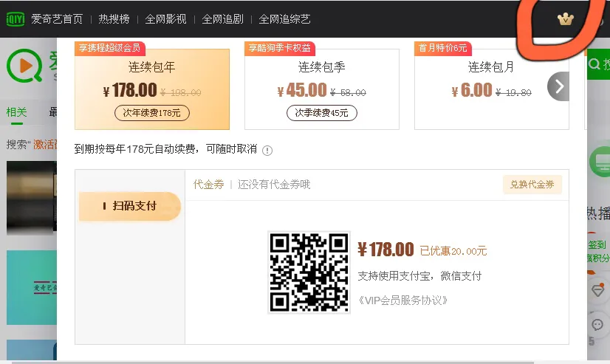The height and width of the screenshot is (364, 610).
Task: Click the 签到 link at right edge
Action: click(597, 244)
